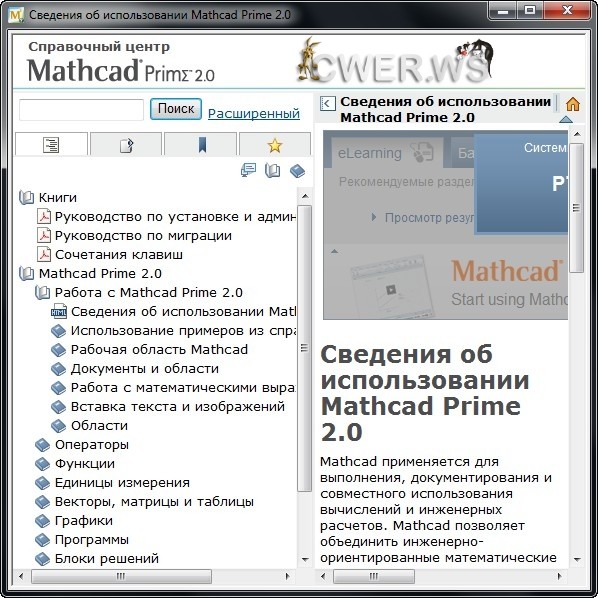Viewport: 598px width, 598px height.
Task: Open the Расширенный advanced search link
Action: tap(254, 113)
